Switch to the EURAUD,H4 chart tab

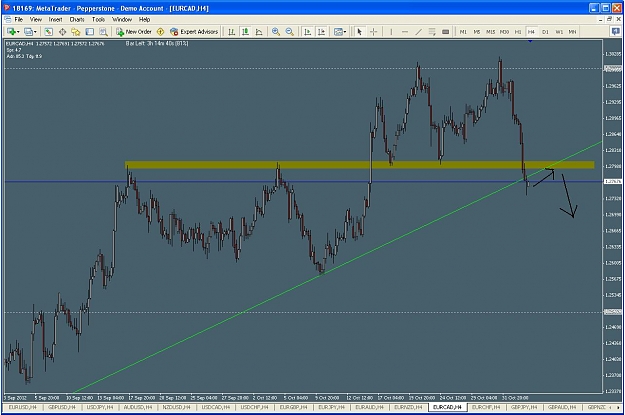tap(369, 407)
